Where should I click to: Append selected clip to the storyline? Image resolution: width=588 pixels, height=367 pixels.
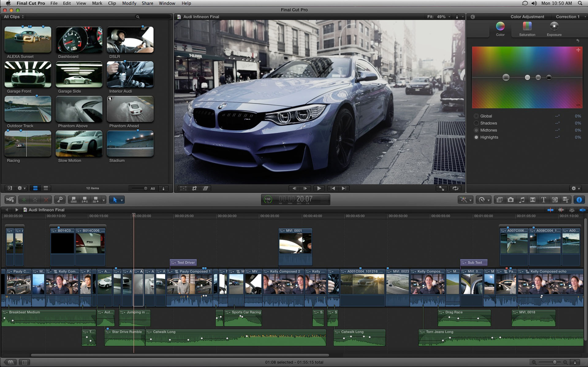pyautogui.click(x=96, y=200)
